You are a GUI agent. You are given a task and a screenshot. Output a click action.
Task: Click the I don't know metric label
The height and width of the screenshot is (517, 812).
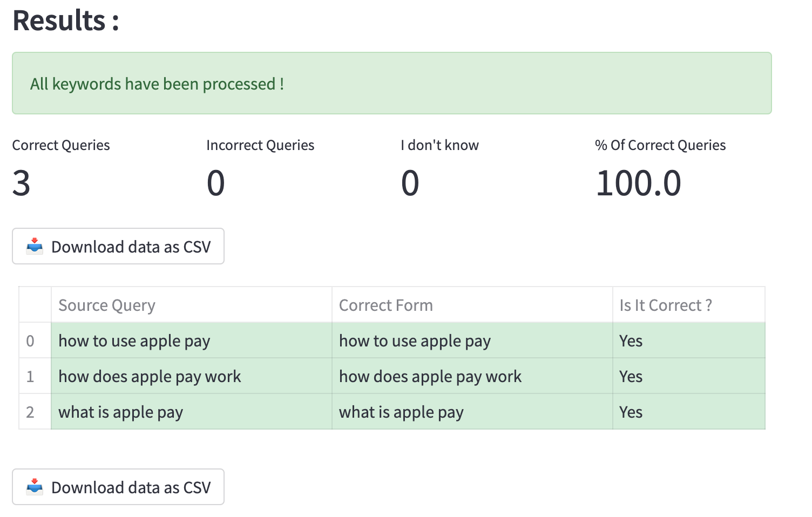point(439,145)
